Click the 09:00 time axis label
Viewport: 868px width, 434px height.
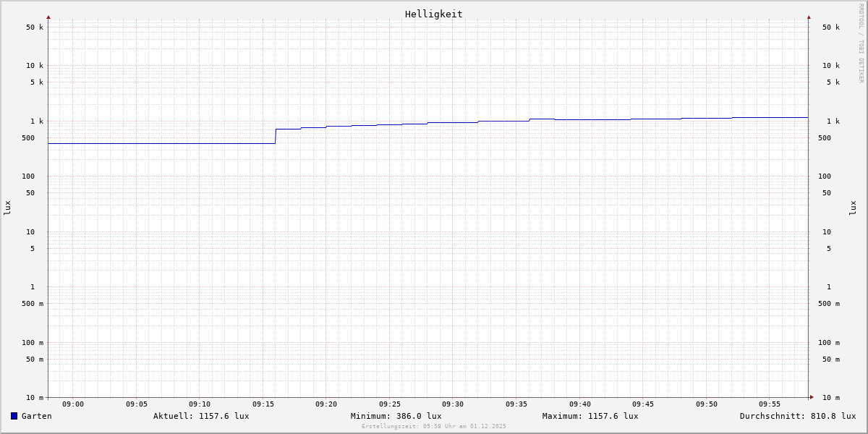tap(73, 404)
